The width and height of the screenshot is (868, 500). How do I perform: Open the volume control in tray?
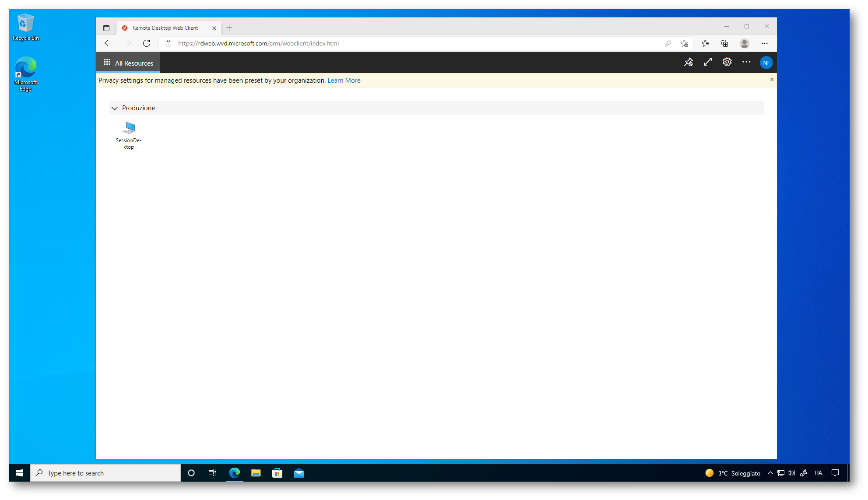(791, 473)
